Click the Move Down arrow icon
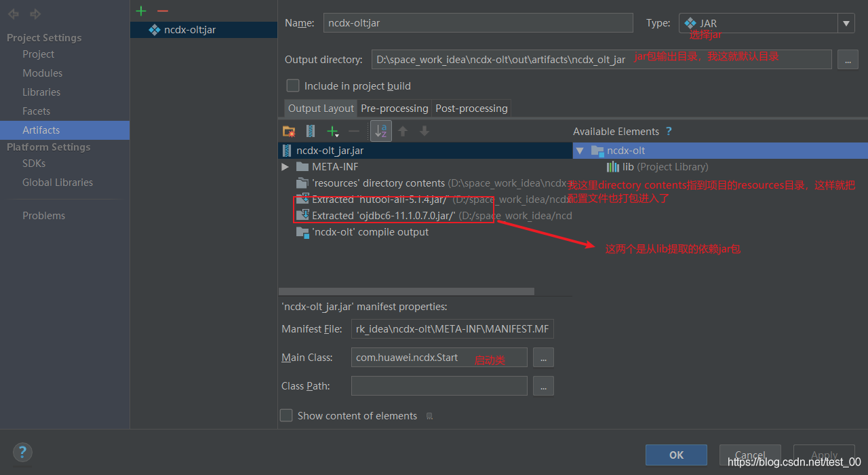This screenshot has width=868, height=475. (x=424, y=131)
